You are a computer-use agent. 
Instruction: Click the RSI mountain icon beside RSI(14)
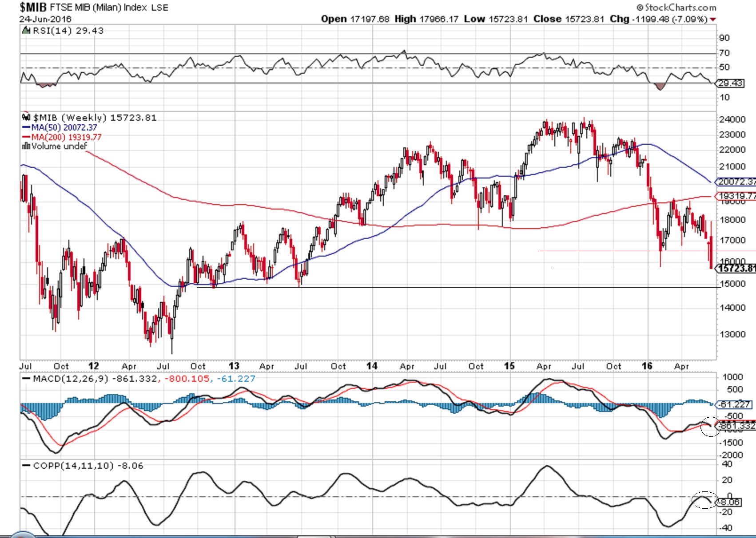click(x=26, y=30)
